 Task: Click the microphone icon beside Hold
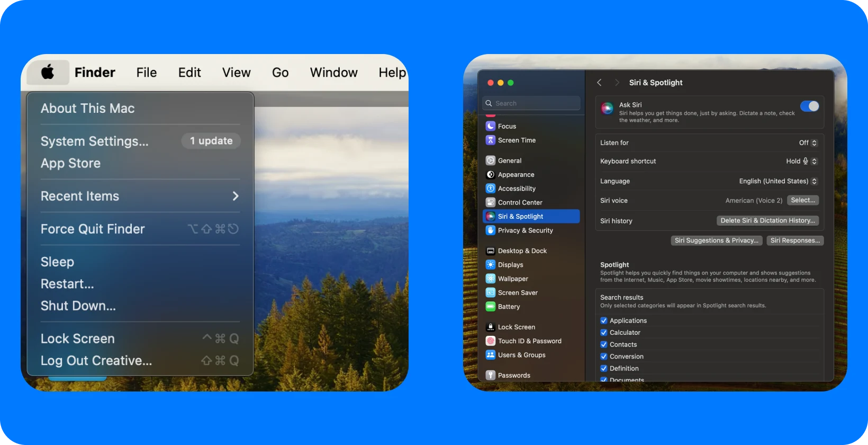tap(806, 161)
